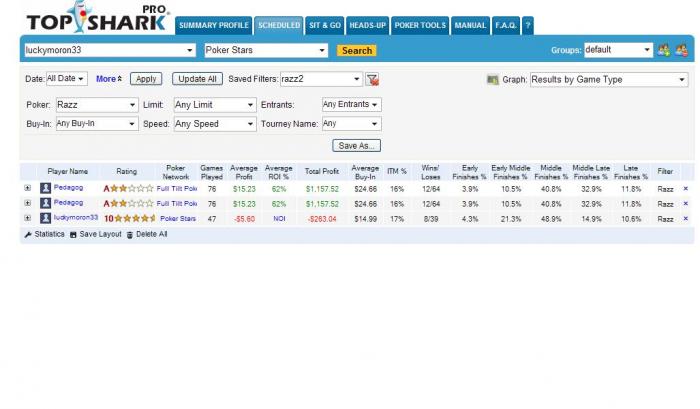Collapse filters using the More link

point(108,79)
